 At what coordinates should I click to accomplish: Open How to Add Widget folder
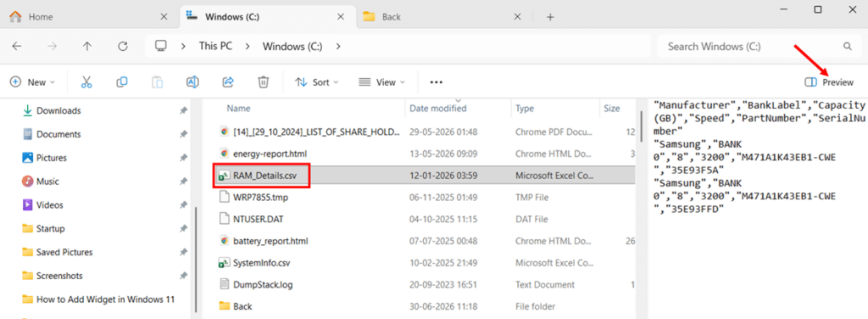click(105, 299)
